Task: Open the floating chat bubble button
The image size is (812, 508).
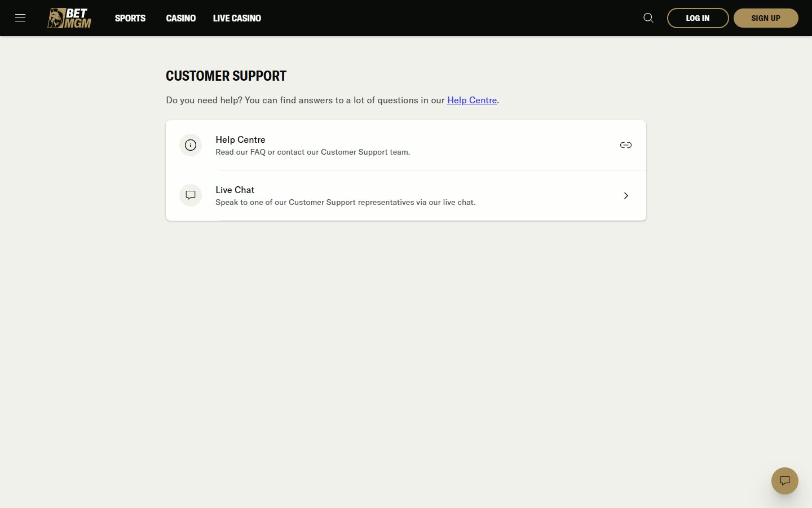Action: point(785,481)
